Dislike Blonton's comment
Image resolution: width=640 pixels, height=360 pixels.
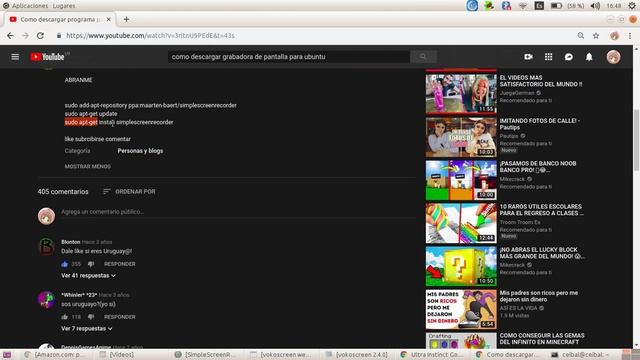[x=91, y=264]
